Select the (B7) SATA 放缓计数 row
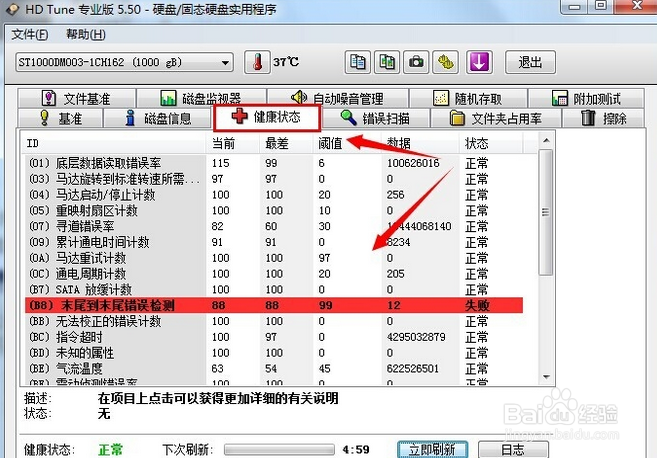 [x=274, y=290]
